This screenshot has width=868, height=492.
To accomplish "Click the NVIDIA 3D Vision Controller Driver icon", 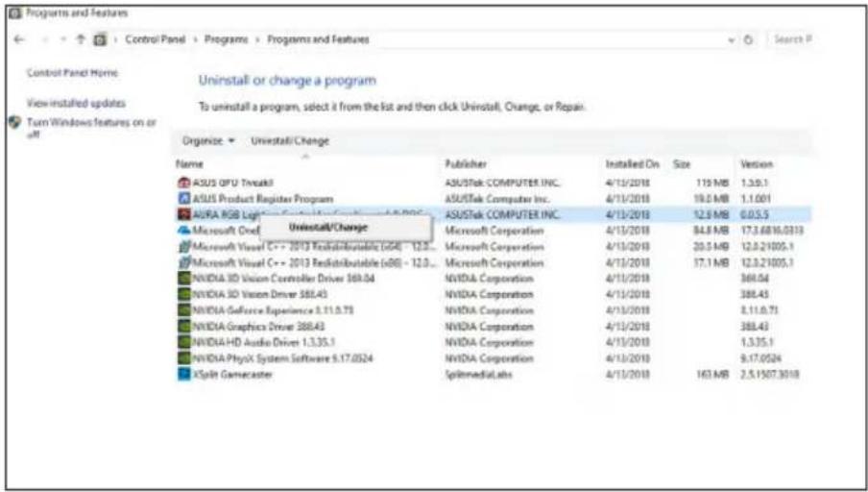I will coord(183,278).
